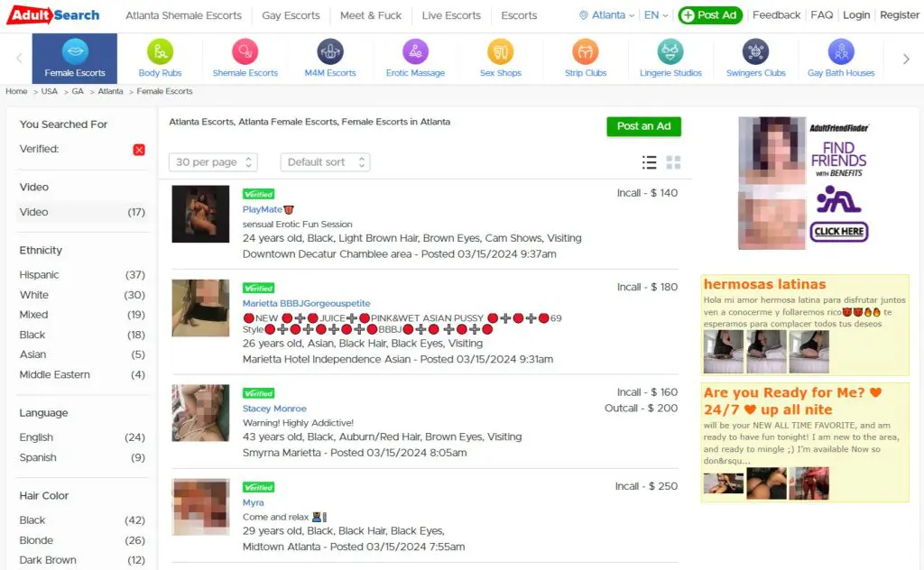Show previous categories with left arrow
Viewport: 924px width, 570px height.
(x=19, y=59)
